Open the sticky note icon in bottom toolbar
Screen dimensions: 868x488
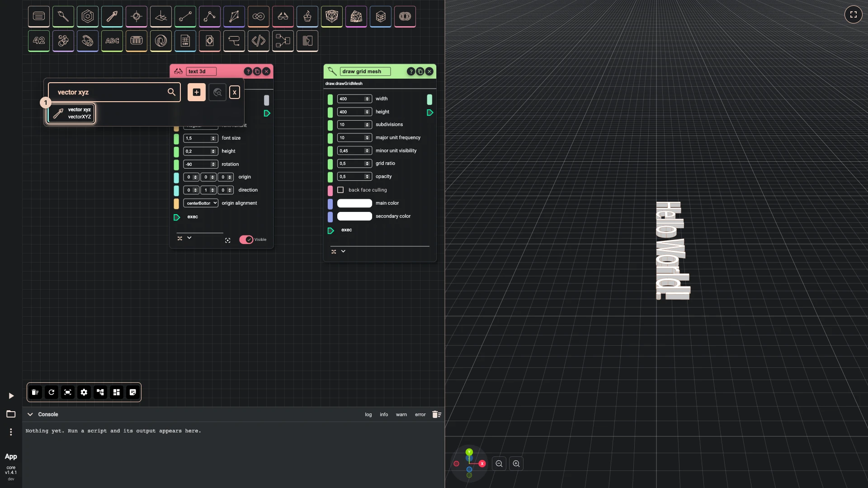pos(133,392)
